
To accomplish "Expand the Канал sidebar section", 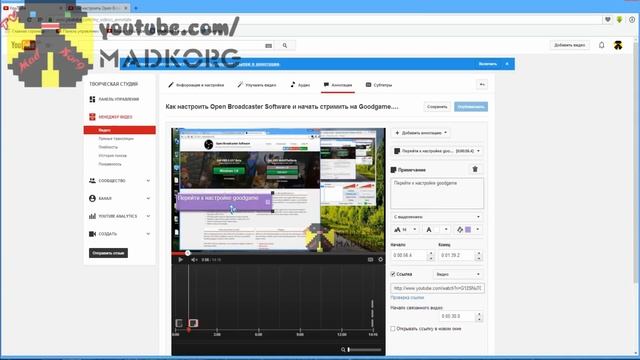I will (x=148, y=198).
